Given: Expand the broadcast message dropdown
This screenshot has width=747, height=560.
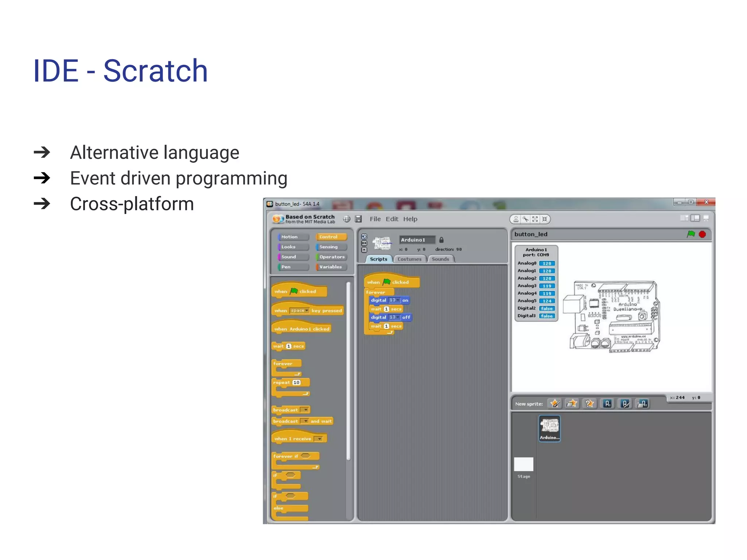Looking at the screenshot, I should (x=305, y=410).
